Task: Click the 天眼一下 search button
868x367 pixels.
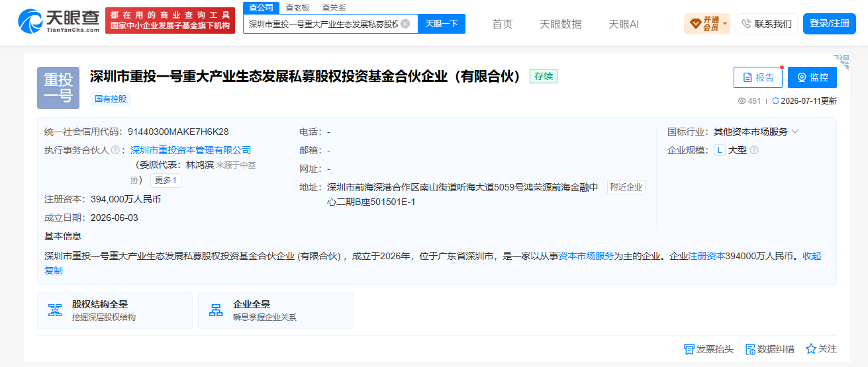Action: [442, 24]
